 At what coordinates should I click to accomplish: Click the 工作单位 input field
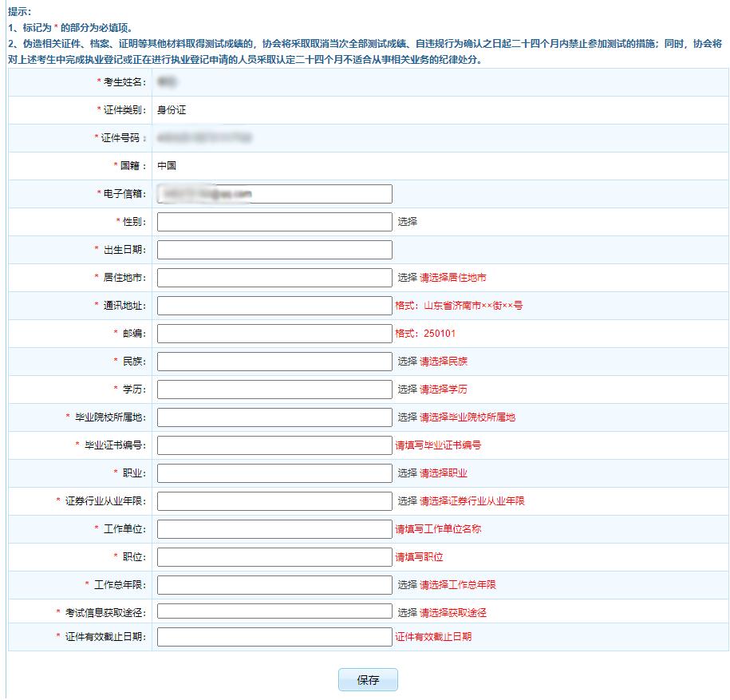tap(275, 528)
